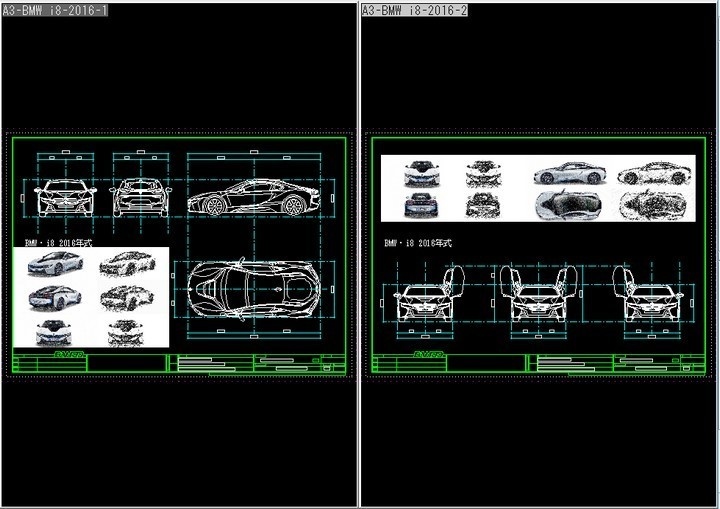Image resolution: width=720 pixels, height=509 pixels.
Task: Select the A3-BMW i8-2016-2 sheet title label
Action: pos(415,10)
